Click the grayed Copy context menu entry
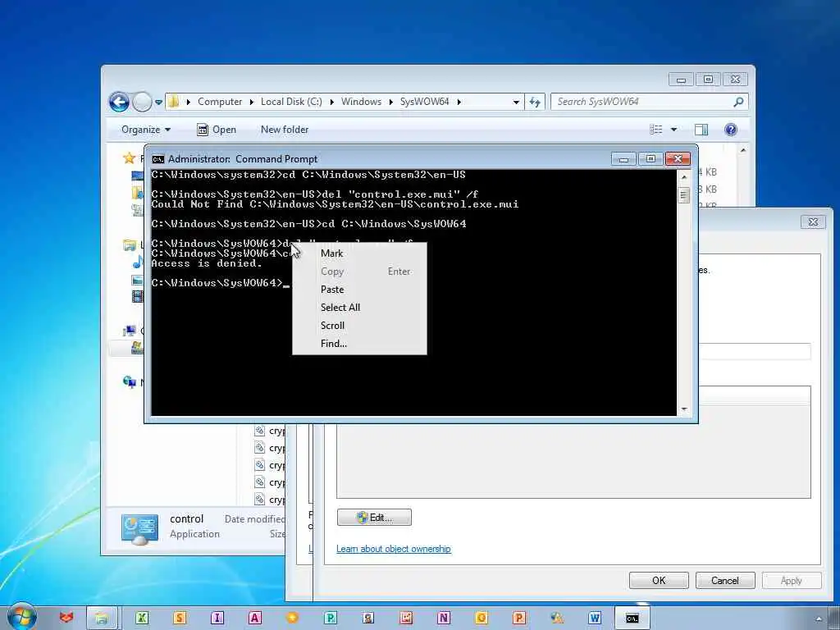This screenshot has width=840, height=630. [359, 272]
